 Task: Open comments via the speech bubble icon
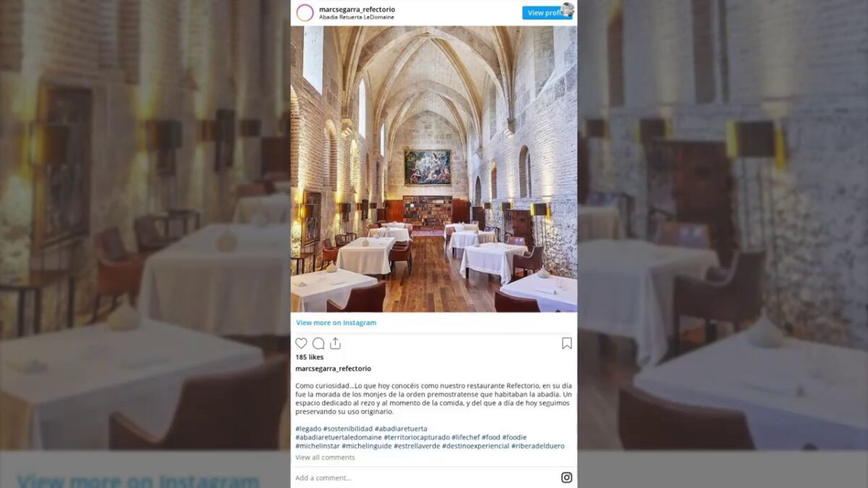click(318, 343)
